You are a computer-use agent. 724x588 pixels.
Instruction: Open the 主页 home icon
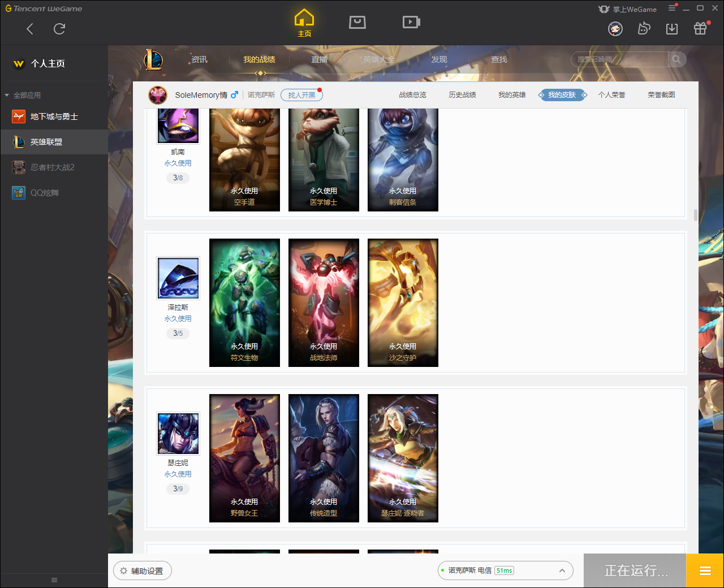point(304,23)
